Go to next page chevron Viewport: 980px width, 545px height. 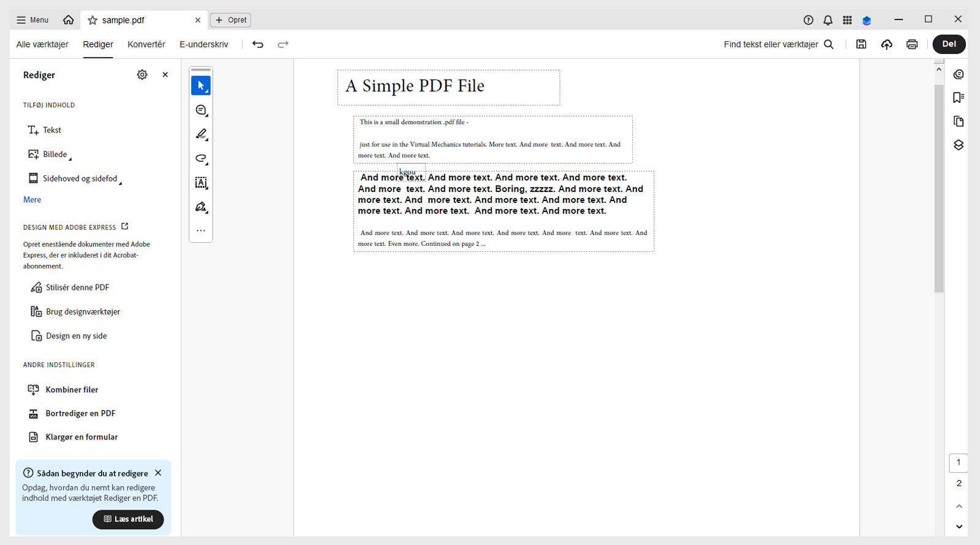959,527
